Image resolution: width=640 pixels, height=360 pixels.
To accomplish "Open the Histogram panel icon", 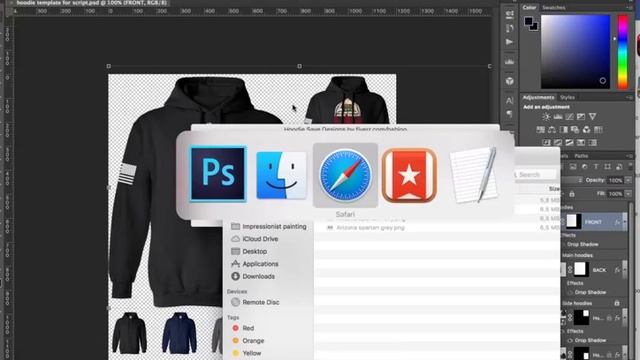I will 509,62.
